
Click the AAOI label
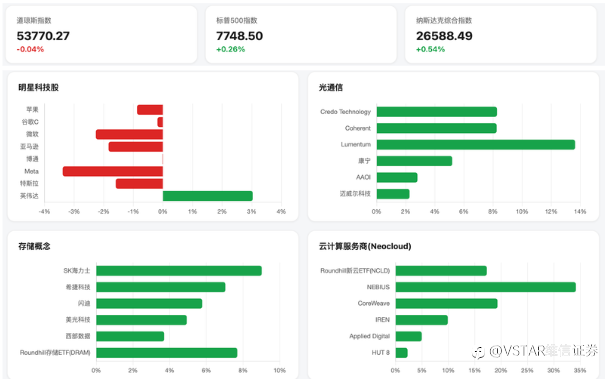363,177
